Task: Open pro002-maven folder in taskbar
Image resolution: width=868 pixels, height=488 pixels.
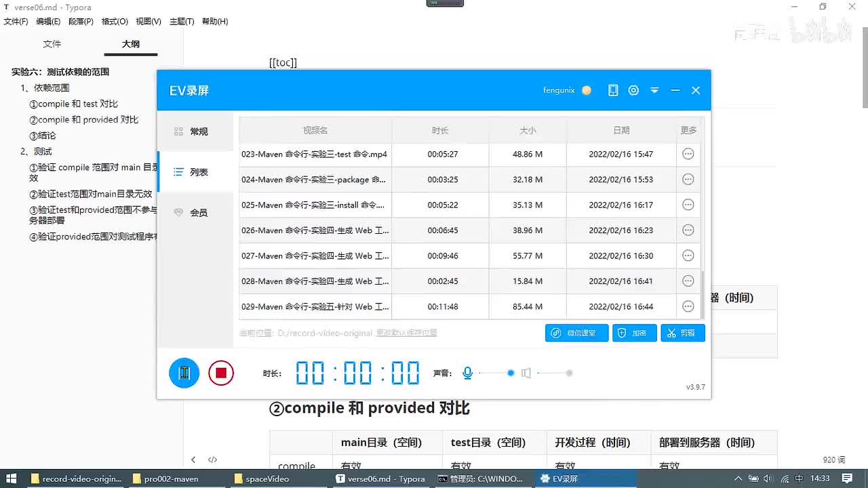Action: tap(165, 479)
